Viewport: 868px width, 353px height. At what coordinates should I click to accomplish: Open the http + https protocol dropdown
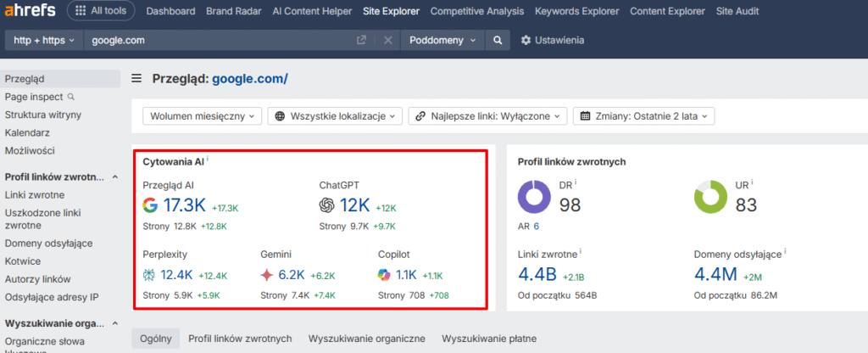44,41
